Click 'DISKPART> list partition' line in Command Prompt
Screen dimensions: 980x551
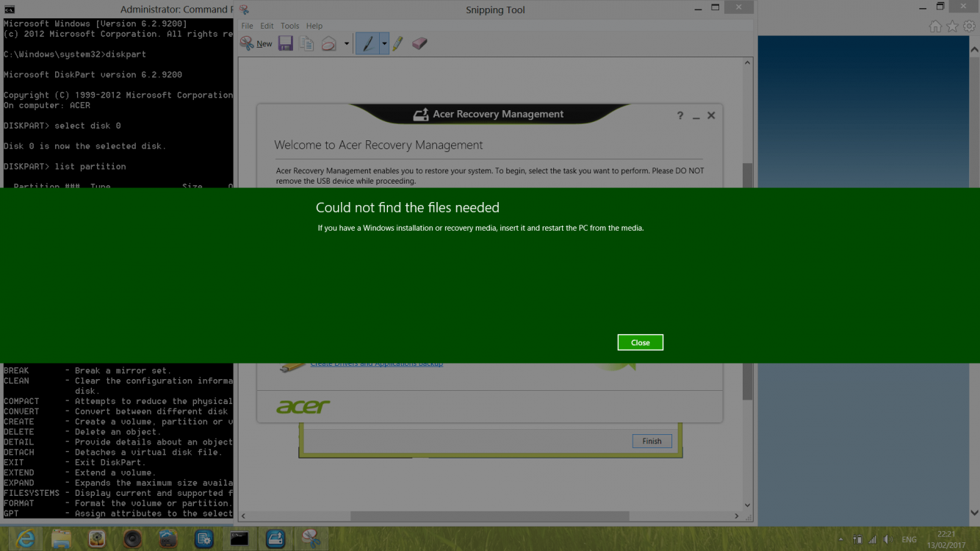click(65, 167)
